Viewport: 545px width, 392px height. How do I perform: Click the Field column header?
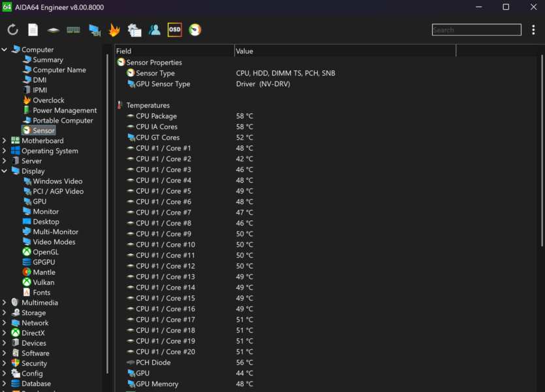click(174, 51)
